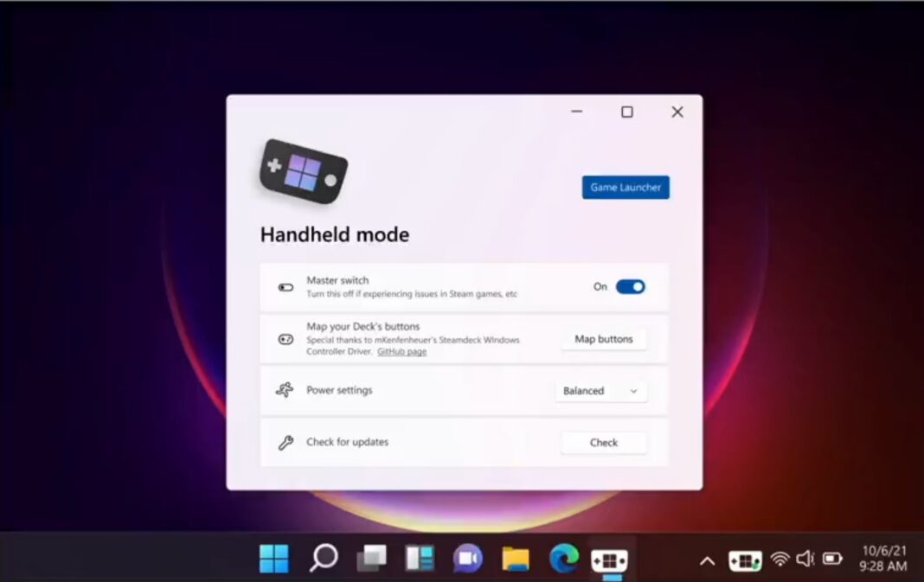Open Handheld mode from the taskbar

pos(610,558)
